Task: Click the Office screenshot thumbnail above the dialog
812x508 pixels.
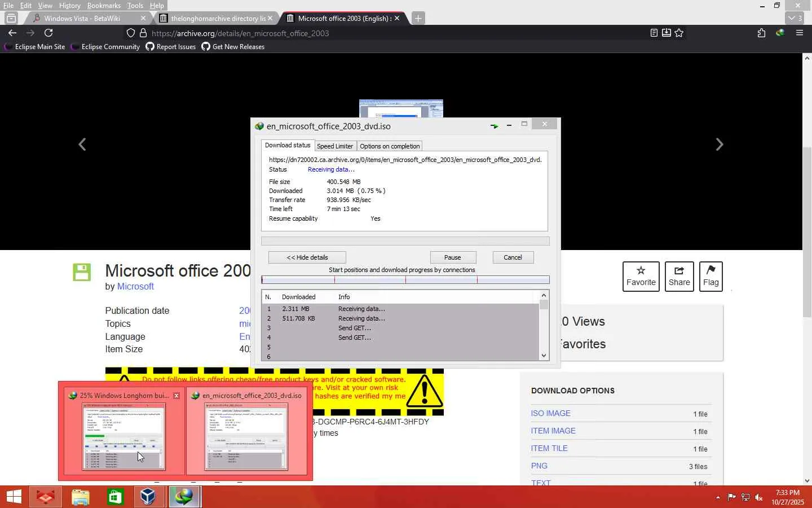Action: click(x=401, y=108)
